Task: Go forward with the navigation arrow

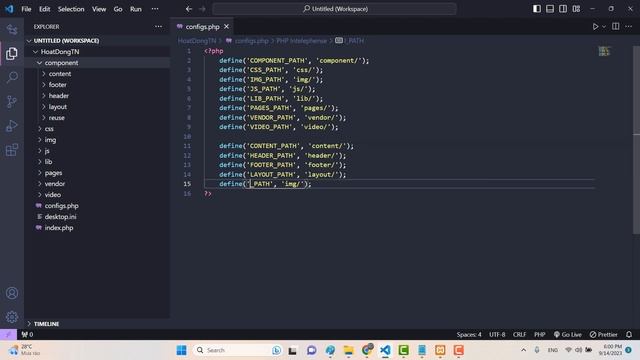Action: (x=202, y=9)
